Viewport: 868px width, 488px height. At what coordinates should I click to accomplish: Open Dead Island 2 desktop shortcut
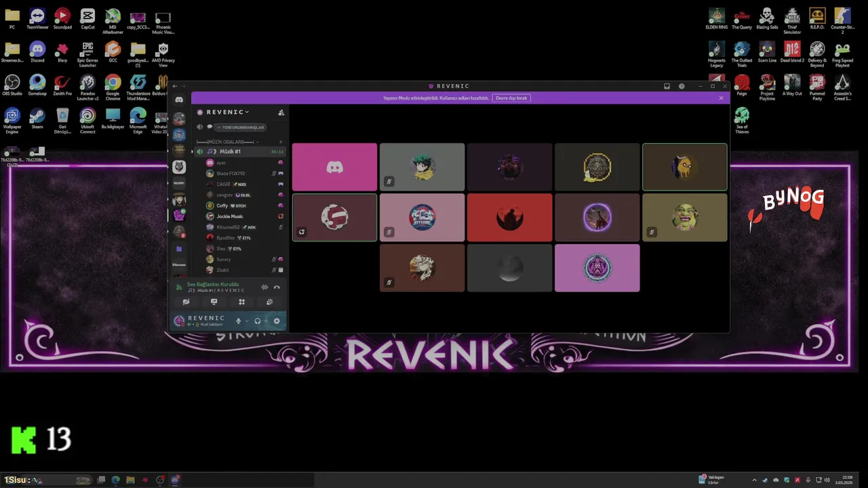792,52
